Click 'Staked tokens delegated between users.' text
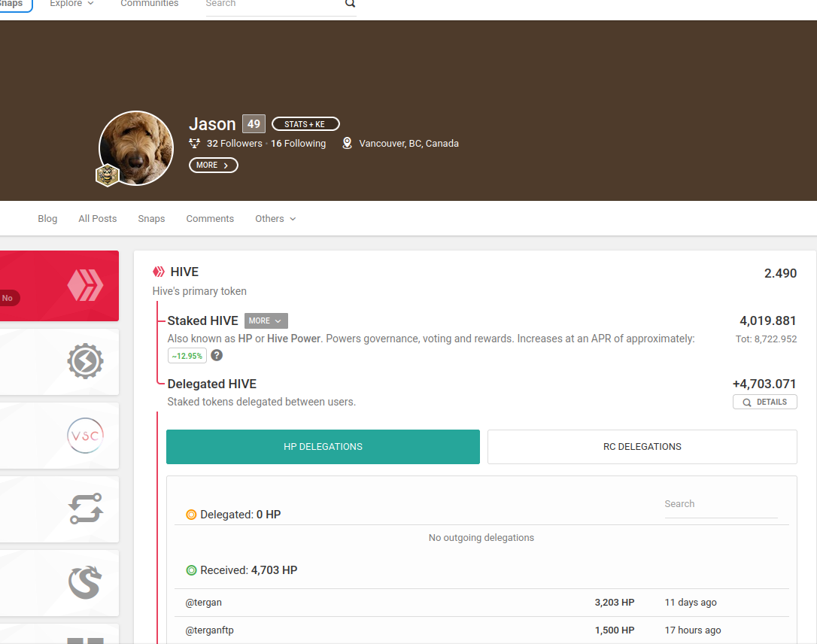817x644 pixels. (x=262, y=402)
